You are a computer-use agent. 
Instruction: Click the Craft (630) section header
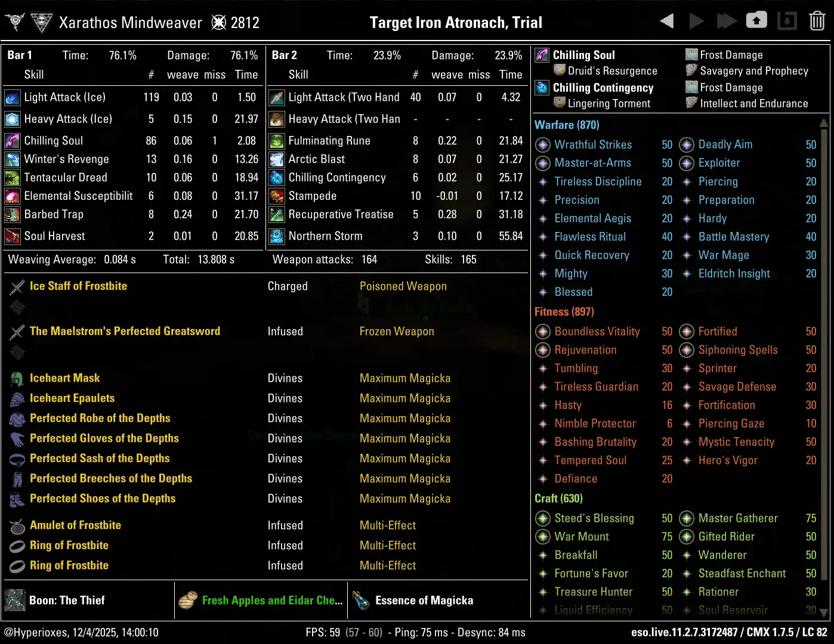pos(558,499)
